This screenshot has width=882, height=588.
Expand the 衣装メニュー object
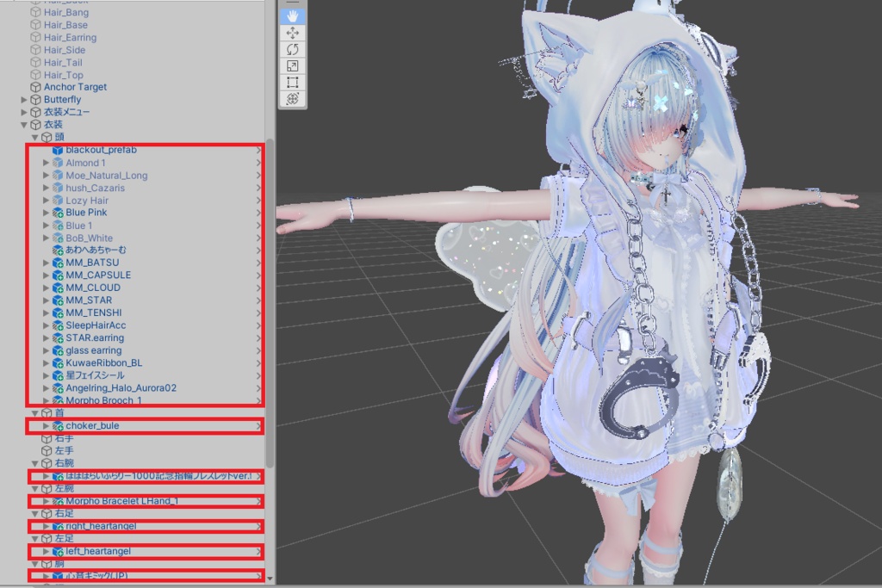[x=24, y=112]
